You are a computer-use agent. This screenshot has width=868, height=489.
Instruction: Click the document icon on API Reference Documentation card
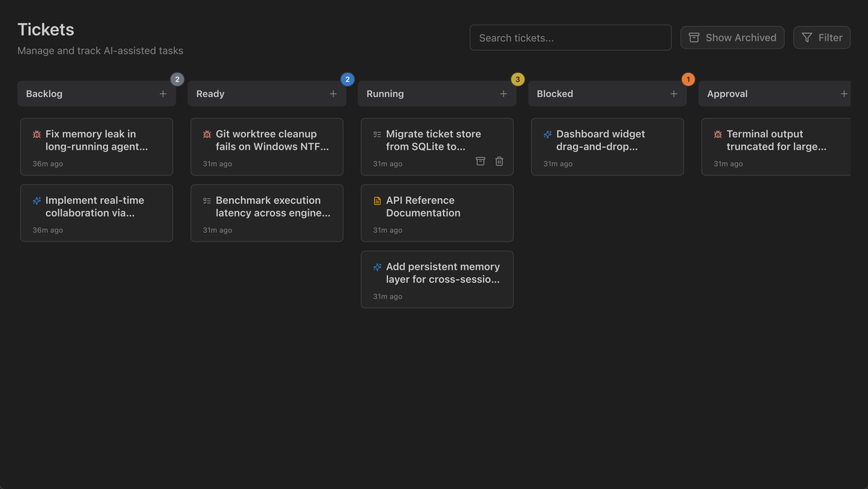(377, 200)
